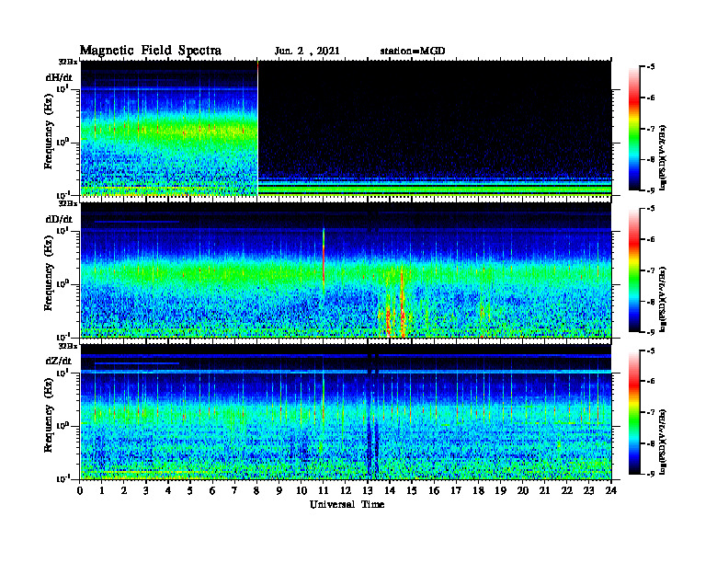Click the "10" hour tick label
The width and height of the screenshot is (728, 563).
301,491
